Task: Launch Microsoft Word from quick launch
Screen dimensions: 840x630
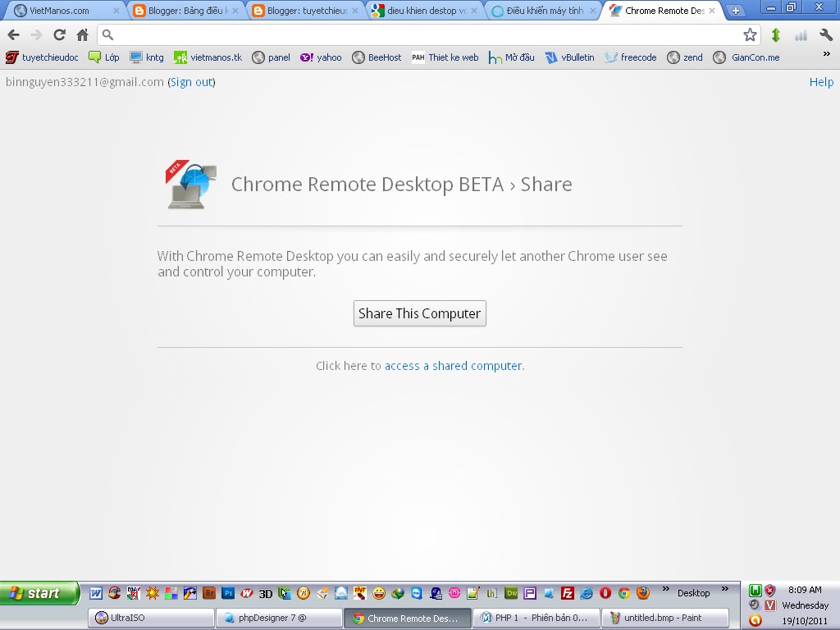Action: [95, 593]
